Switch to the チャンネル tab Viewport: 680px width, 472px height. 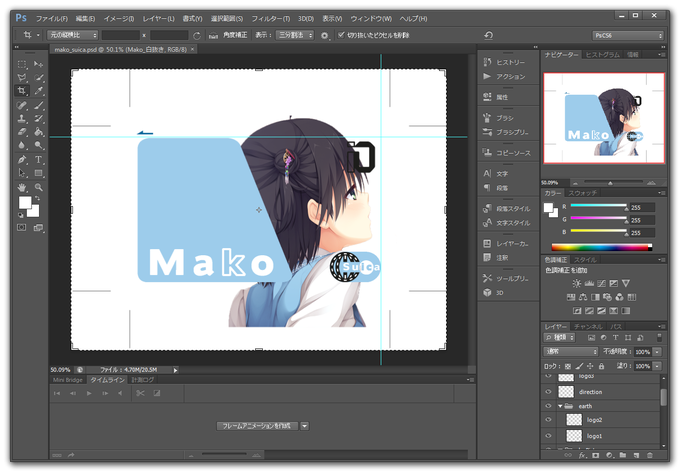pos(588,326)
